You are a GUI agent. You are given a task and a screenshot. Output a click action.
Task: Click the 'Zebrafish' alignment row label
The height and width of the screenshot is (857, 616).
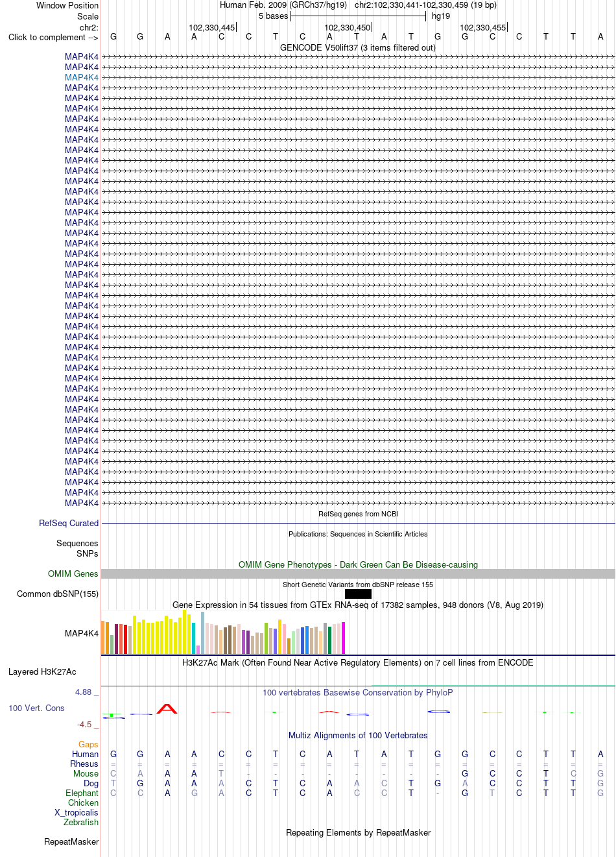coord(81,822)
